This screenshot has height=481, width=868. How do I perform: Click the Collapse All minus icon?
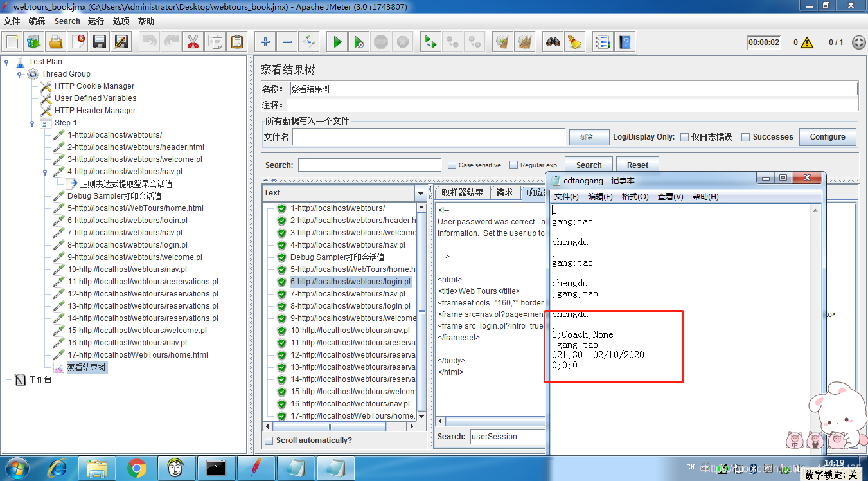(x=287, y=42)
